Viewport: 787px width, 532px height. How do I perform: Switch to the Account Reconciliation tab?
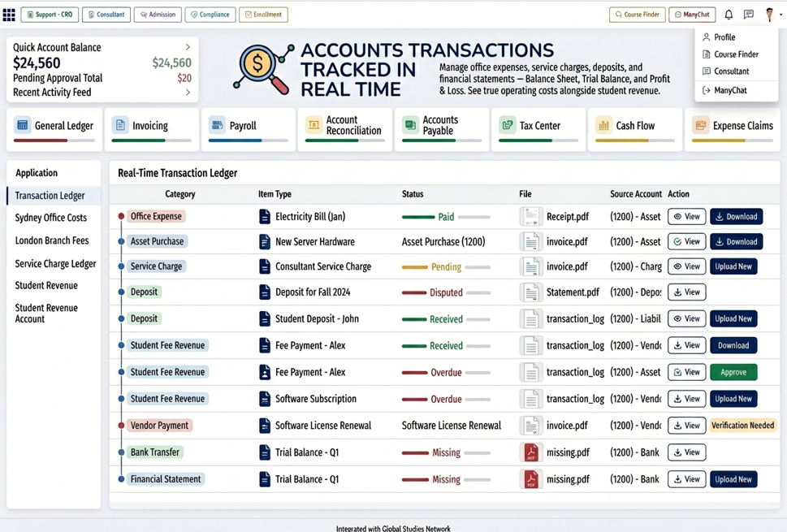(x=345, y=129)
